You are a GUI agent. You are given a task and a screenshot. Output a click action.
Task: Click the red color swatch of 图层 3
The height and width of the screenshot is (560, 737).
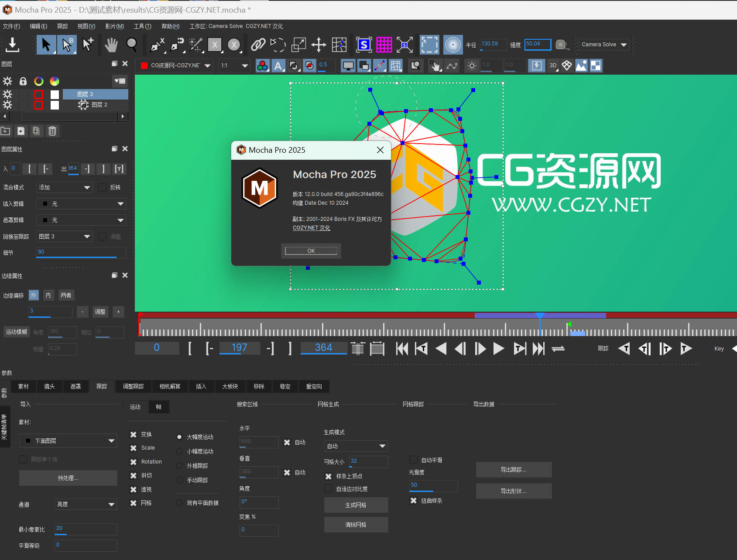point(38,94)
